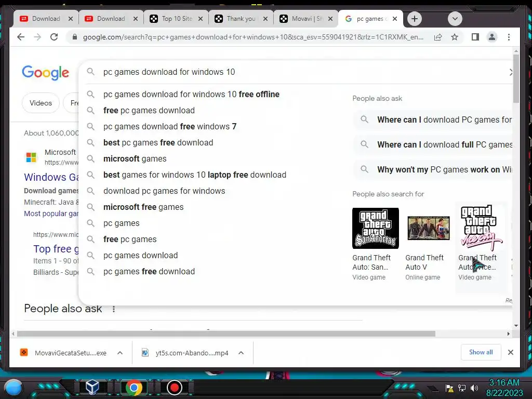Choose suggestion 'microsoft games'
Image resolution: width=532 pixels, height=399 pixels.
(x=135, y=159)
